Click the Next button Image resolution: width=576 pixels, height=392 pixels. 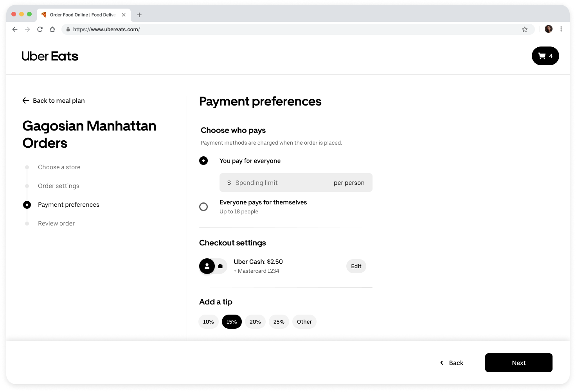tap(518, 363)
